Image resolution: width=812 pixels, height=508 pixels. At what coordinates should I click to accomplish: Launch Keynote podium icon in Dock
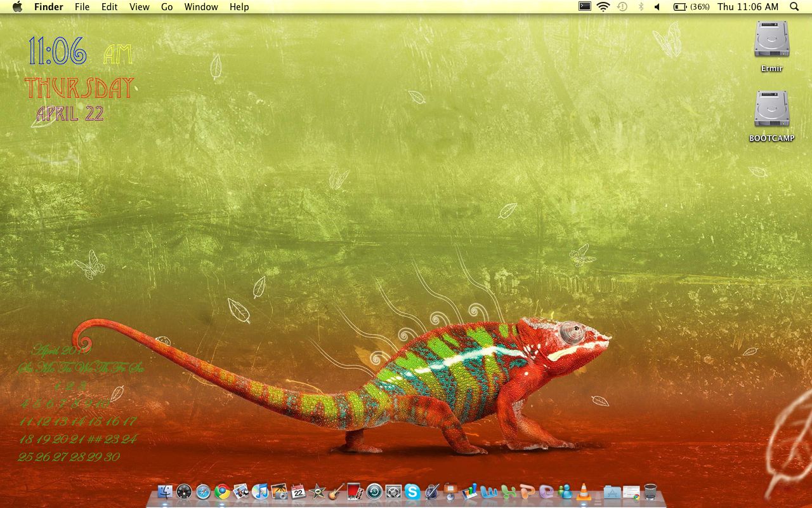pyautogui.click(x=450, y=491)
